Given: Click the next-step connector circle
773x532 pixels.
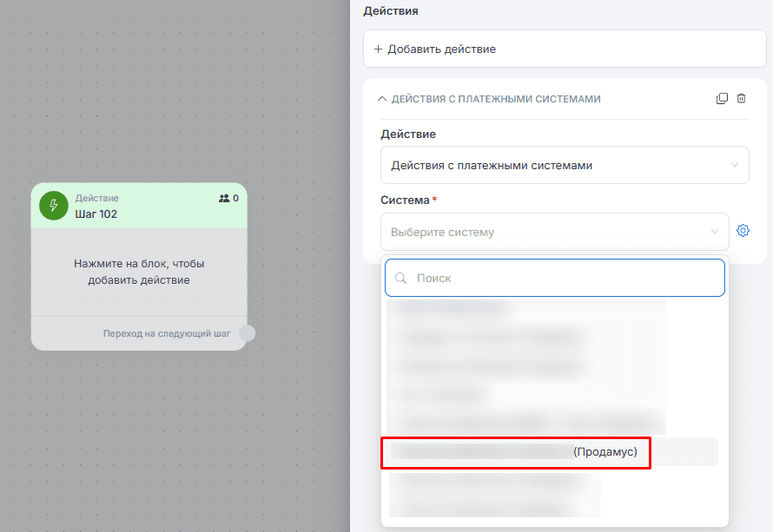Looking at the screenshot, I should click(x=247, y=333).
